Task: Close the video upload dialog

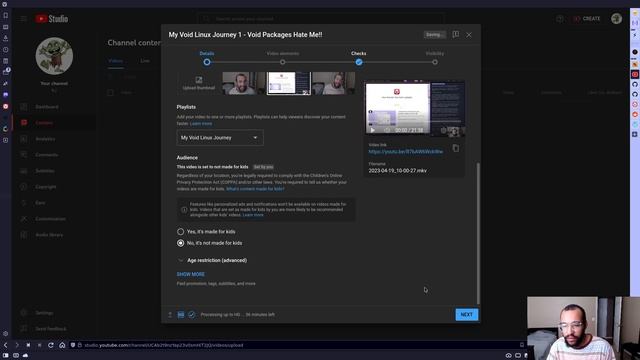Action: click(469, 35)
